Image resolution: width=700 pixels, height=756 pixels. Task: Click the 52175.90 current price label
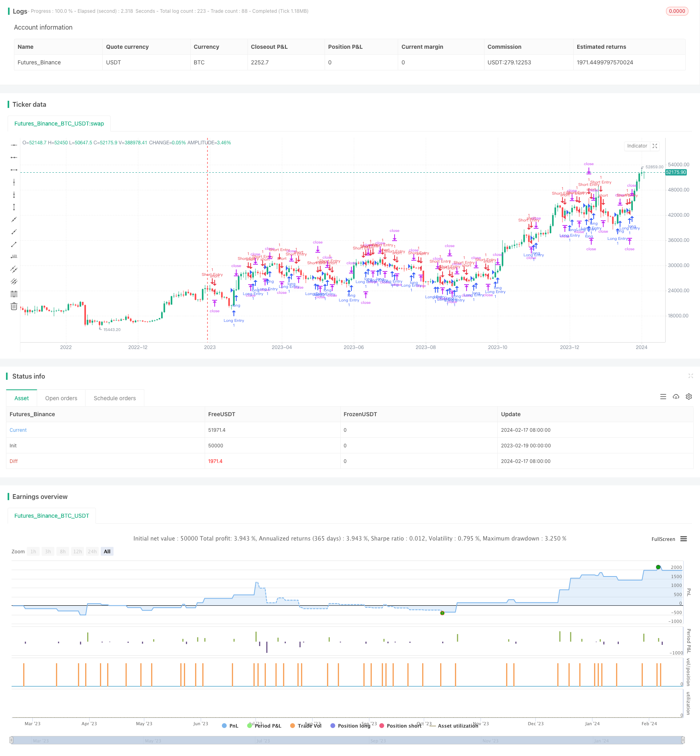tap(676, 172)
